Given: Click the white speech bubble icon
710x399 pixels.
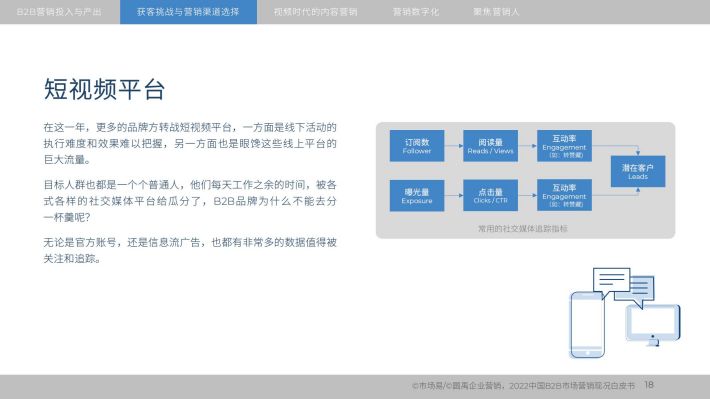Looking at the screenshot, I should coord(611,282).
